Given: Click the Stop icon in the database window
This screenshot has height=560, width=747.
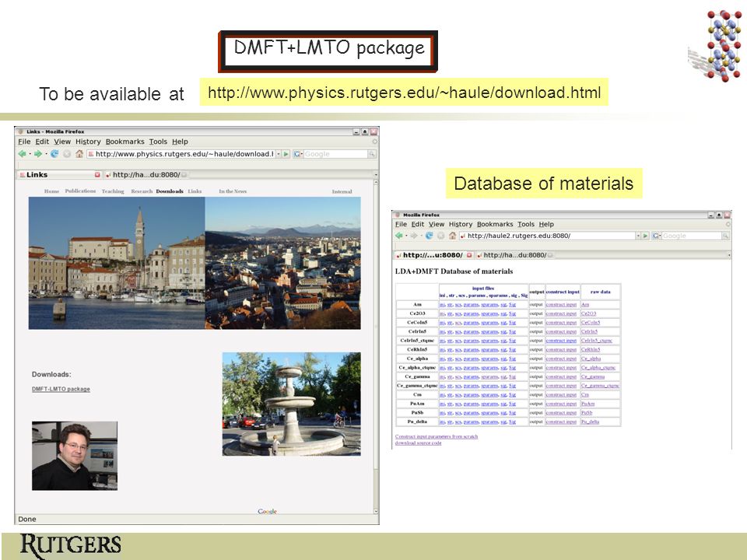Looking at the screenshot, I should click(440, 236).
